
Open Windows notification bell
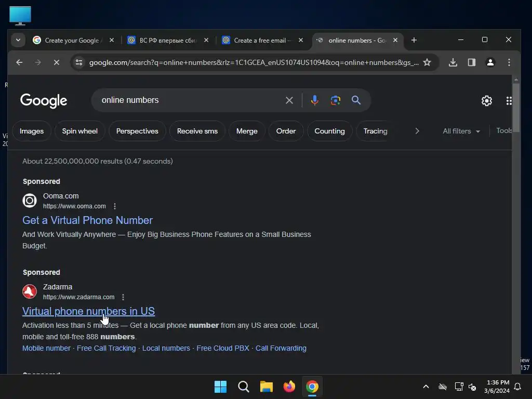518,387
